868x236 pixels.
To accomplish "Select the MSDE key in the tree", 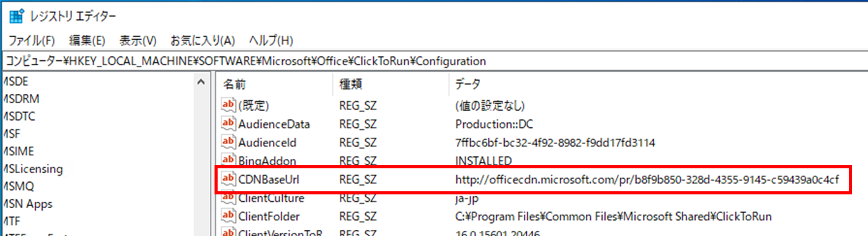I will click(15, 81).
